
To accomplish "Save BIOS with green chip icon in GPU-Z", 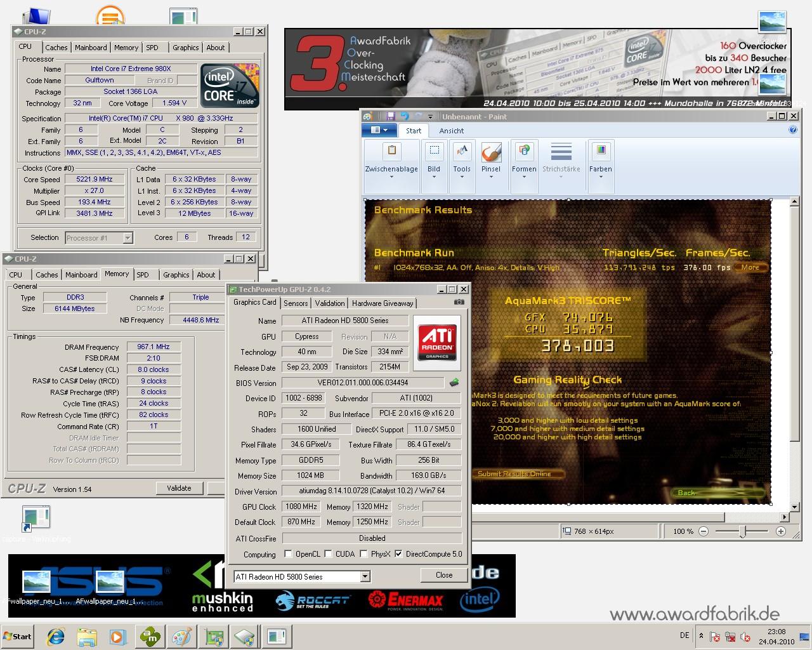I will point(454,383).
